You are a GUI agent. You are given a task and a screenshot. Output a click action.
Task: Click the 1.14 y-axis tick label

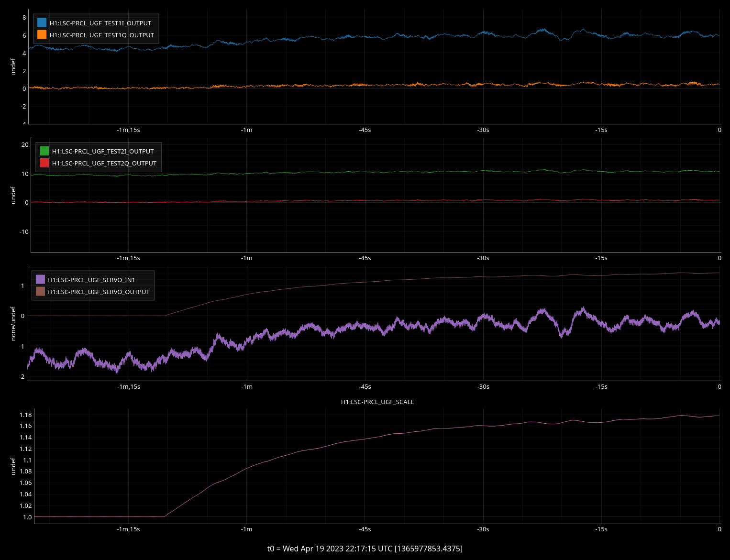(x=26, y=437)
